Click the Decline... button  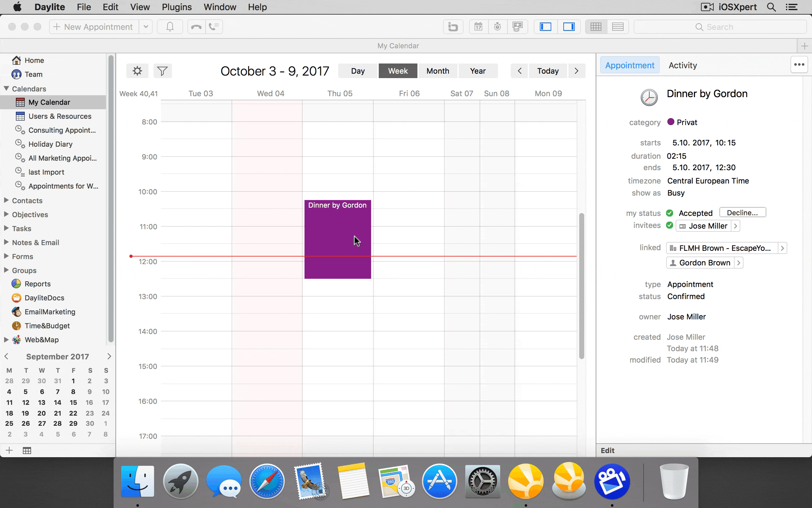pyautogui.click(x=743, y=213)
